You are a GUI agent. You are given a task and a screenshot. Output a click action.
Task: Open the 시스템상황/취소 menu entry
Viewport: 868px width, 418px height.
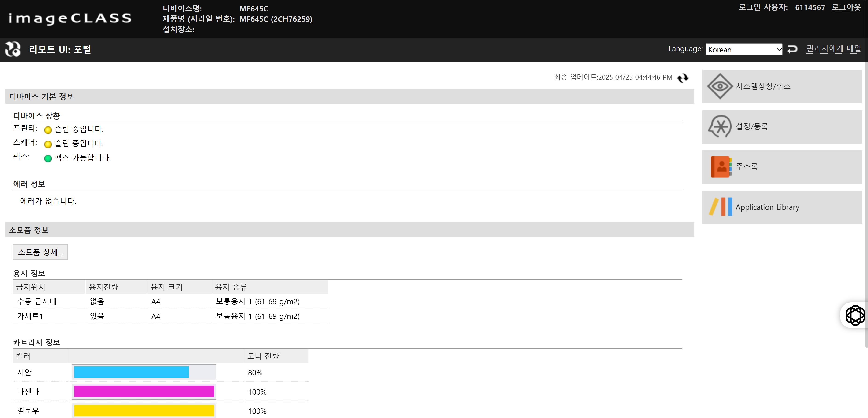pos(763,86)
